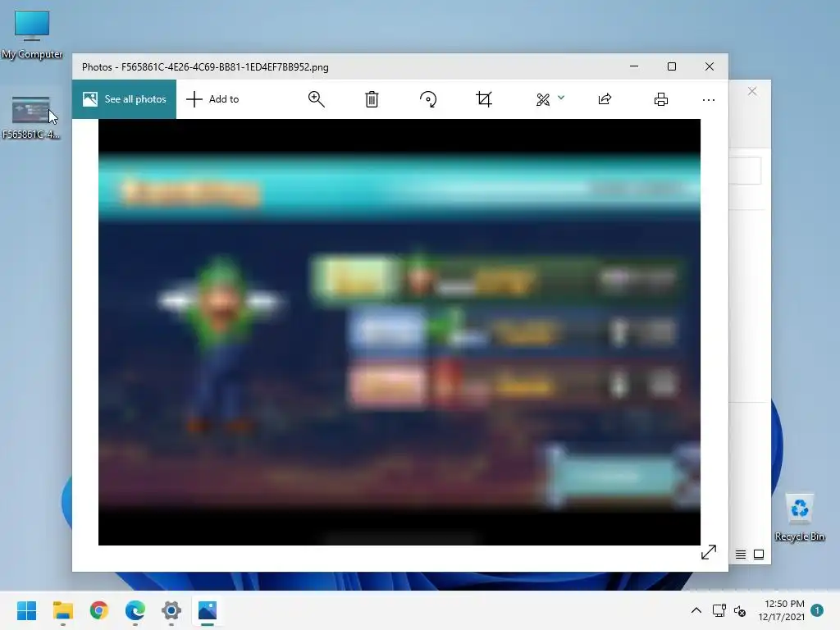Delete photo with trash icon
The width and height of the screenshot is (840, 630).
[372, 99]
